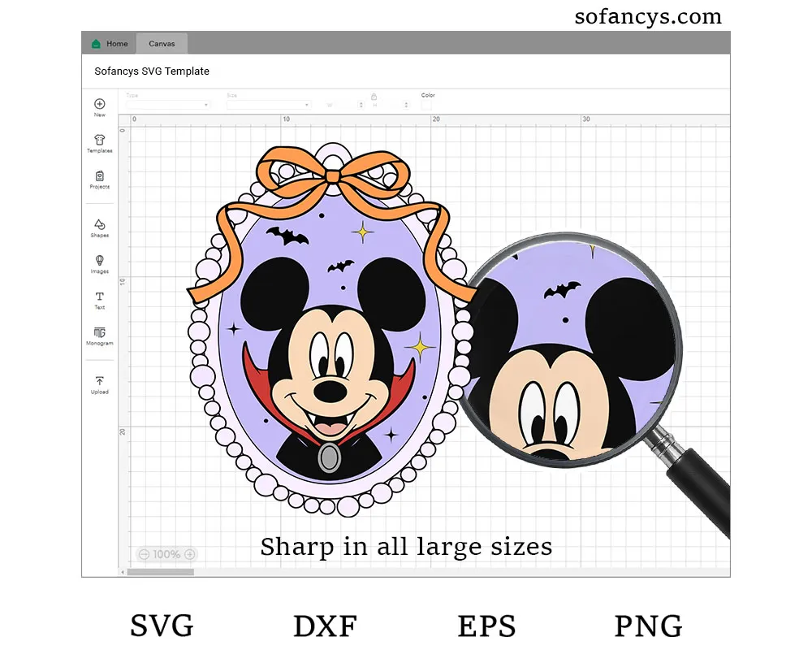The width and height of the screenshot is (812, 650).
Task: Click the ruler mark labeled 10 at top
Action: pyautogui.click(x=286, y=119)
